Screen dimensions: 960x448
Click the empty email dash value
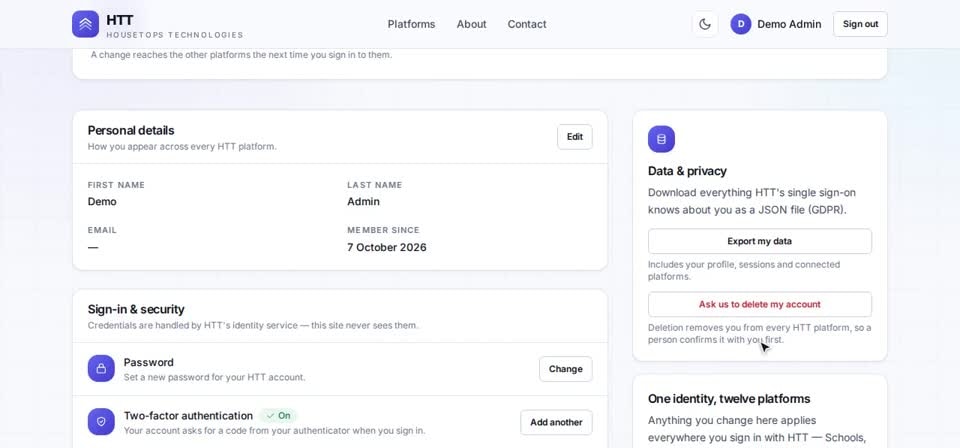(93, 247)
